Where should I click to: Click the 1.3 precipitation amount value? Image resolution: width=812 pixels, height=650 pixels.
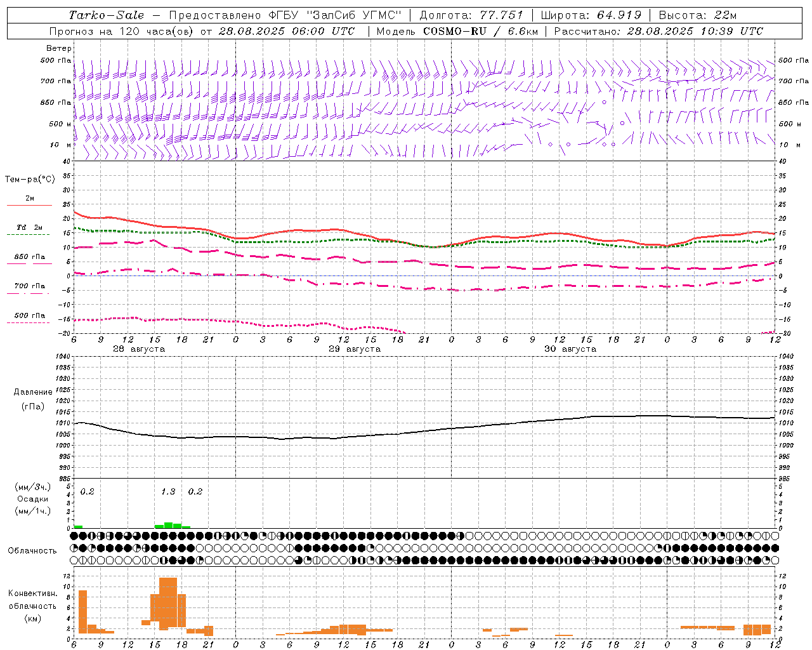[x=168, y=491]
